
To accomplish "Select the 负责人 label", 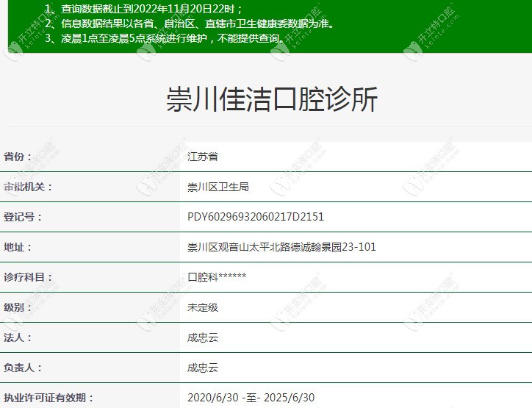I will pos(23,368).
